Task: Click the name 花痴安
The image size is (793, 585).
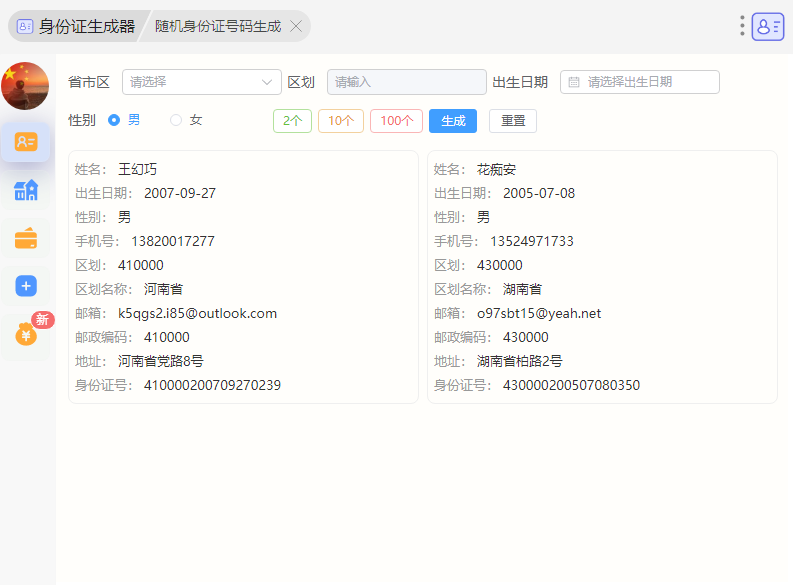Action: point(497,169)
